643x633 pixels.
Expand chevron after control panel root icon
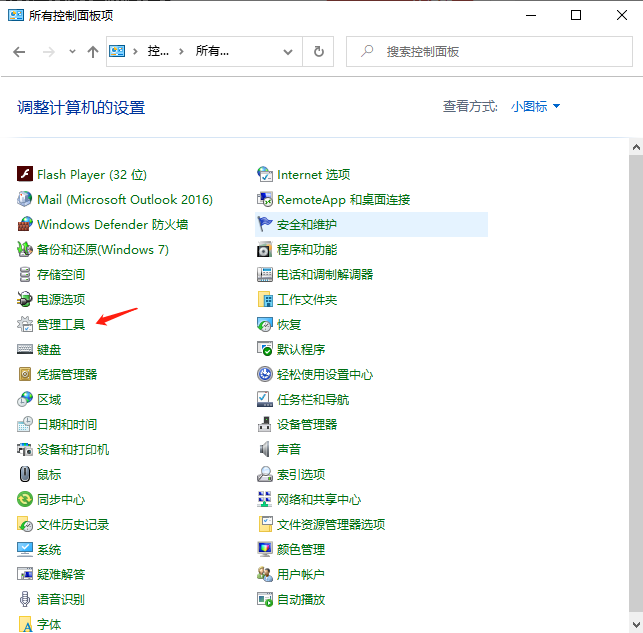[135, 52]
